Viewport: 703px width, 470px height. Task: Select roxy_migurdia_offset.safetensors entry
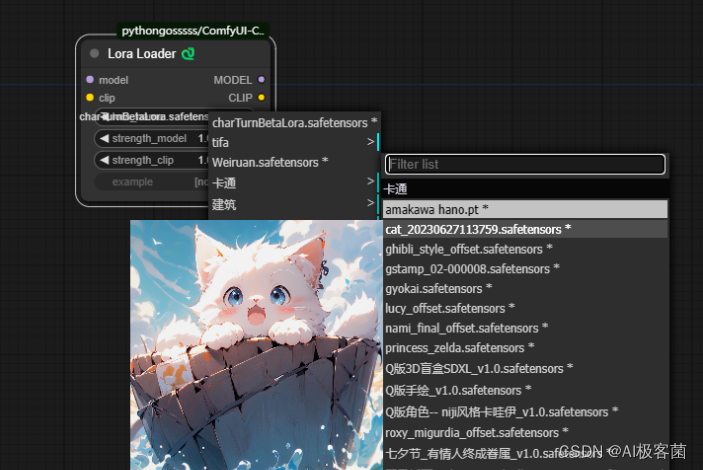click(x=525, y=432)
